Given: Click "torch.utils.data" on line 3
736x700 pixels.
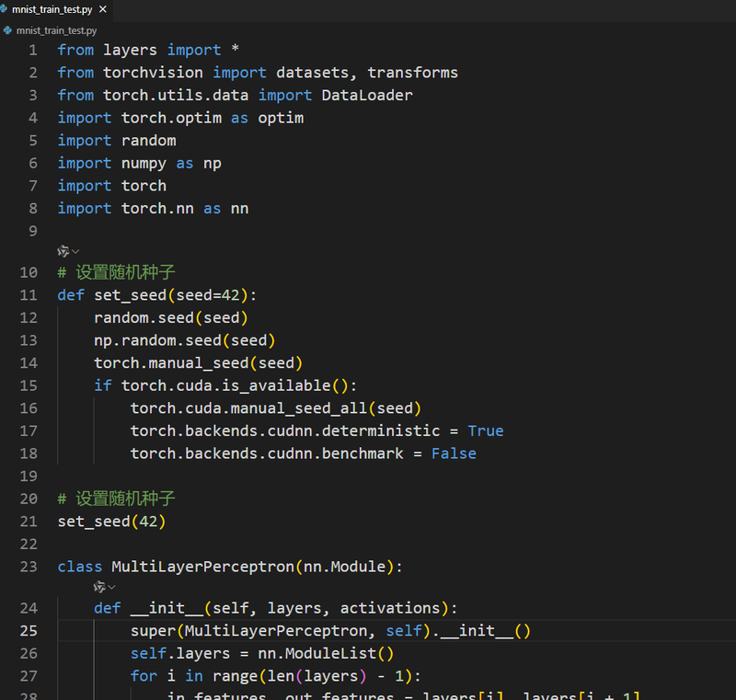Looking at the screenshot, I should pyautogui.click(x=176, y=96).
